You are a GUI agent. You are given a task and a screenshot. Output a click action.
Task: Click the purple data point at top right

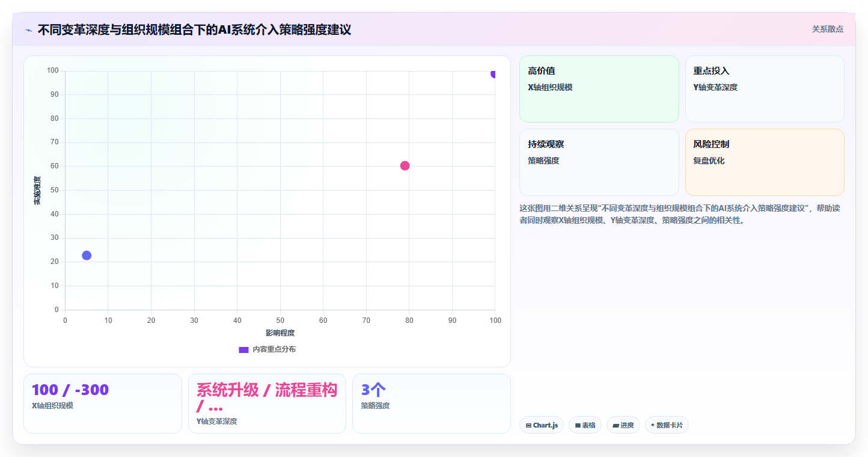tap(494, 73)
